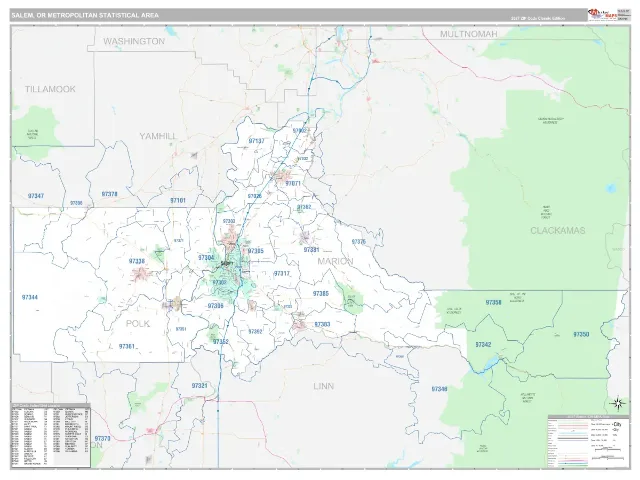
Task: Select the LINN county label
Action: point(324,386)
